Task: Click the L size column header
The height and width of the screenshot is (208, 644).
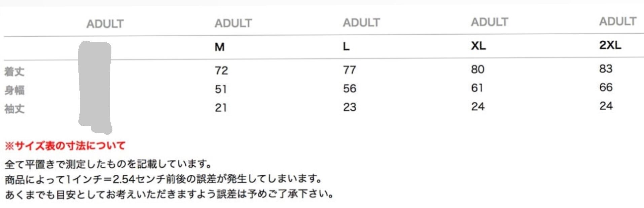Action: pyautogui.click(x=346, y=46)
